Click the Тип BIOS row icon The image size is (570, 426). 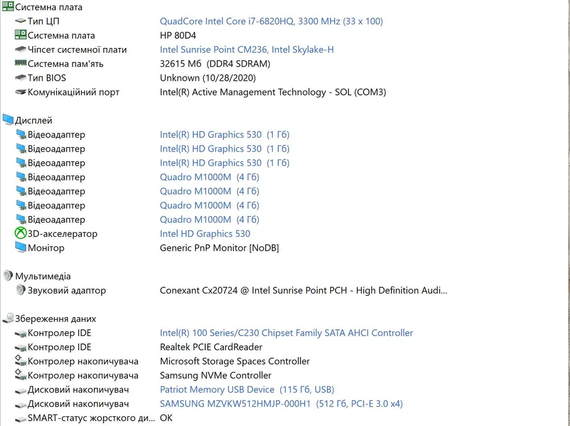click(20, 77)
